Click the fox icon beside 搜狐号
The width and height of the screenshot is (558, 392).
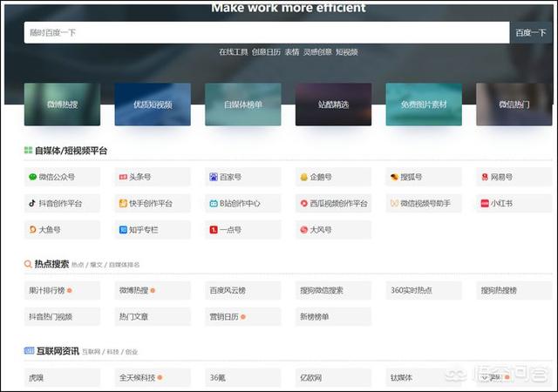click(394, 177)
